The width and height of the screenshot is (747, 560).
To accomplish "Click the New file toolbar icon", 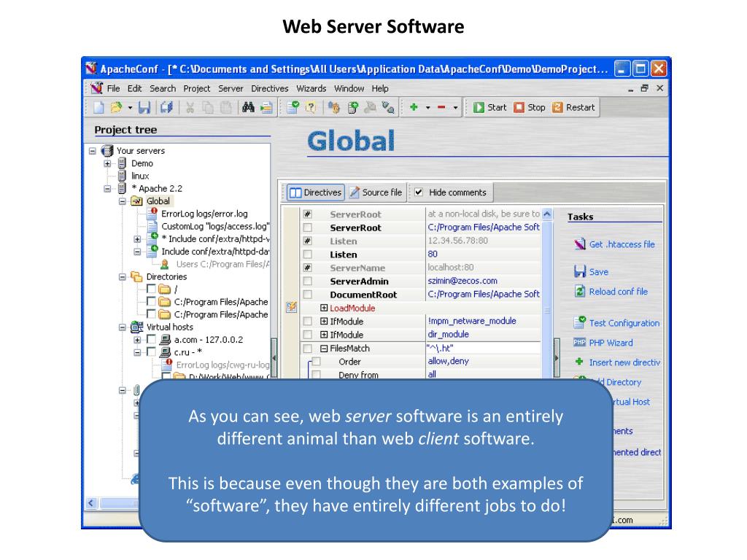I will pos(98,108).
